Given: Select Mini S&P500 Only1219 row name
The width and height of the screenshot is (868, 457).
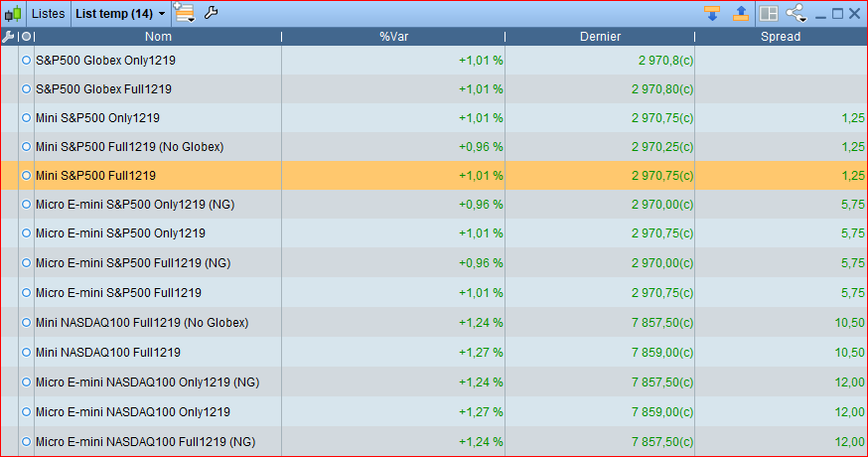Looking at the screenshot, I should 97,118.
